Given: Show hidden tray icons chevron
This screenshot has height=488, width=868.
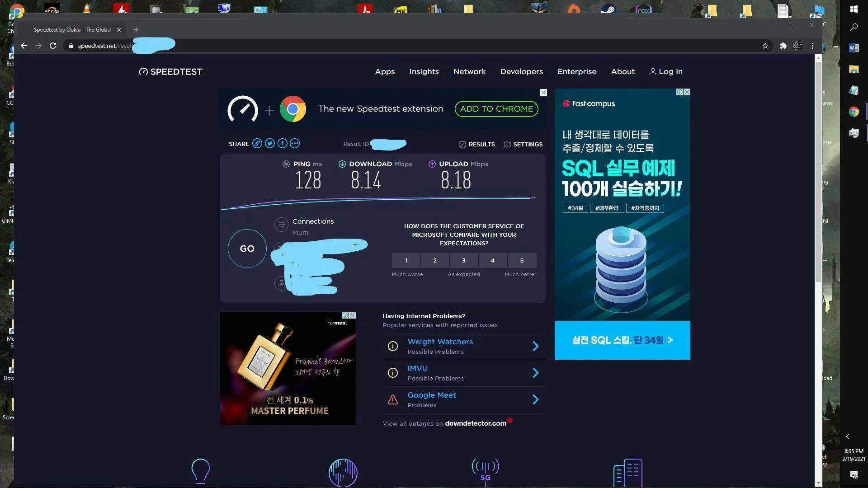Looking at the screenshot, I should (848, 436).
